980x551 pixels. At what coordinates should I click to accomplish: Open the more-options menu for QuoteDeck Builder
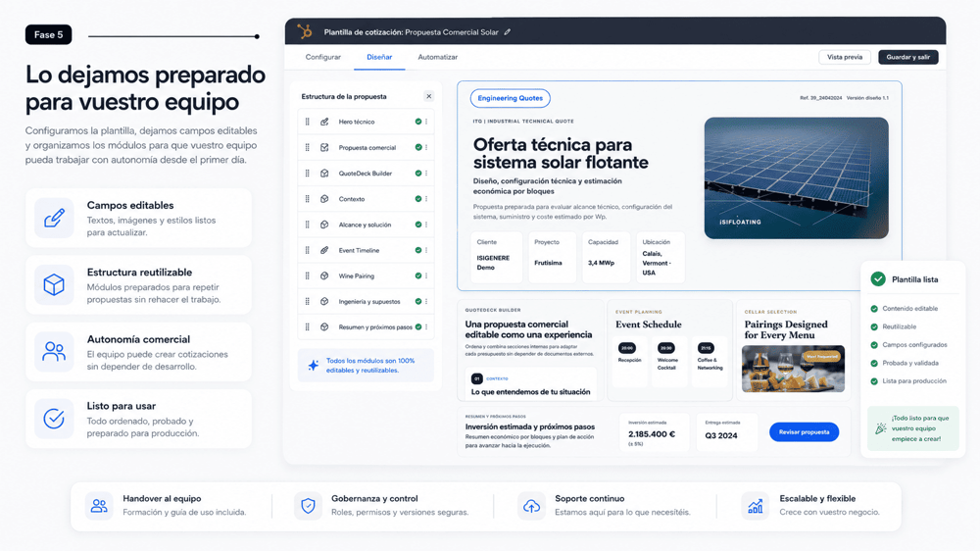[x=426, y=174]
